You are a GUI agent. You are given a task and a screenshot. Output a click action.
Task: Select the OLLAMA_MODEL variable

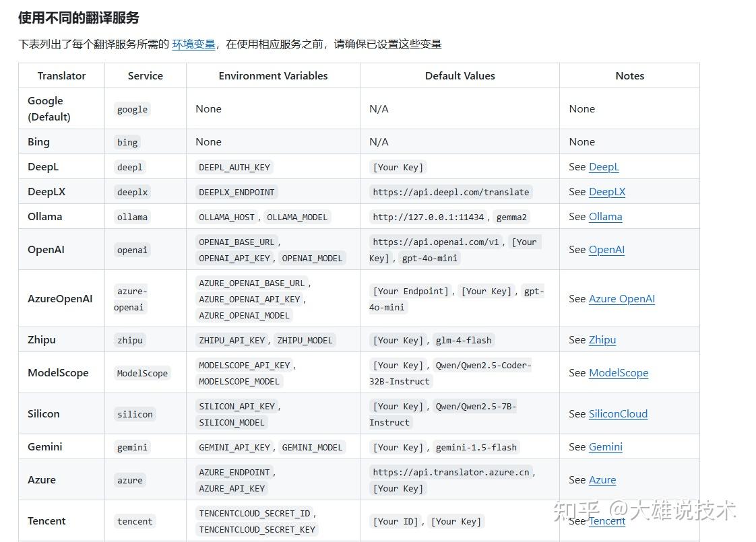point(297,217)
